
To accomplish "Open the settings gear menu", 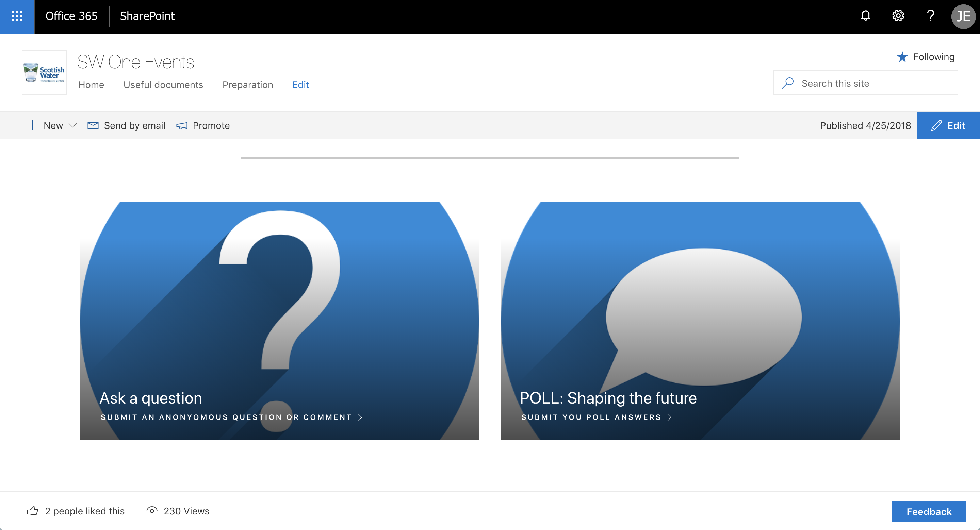I will point(898,16).
